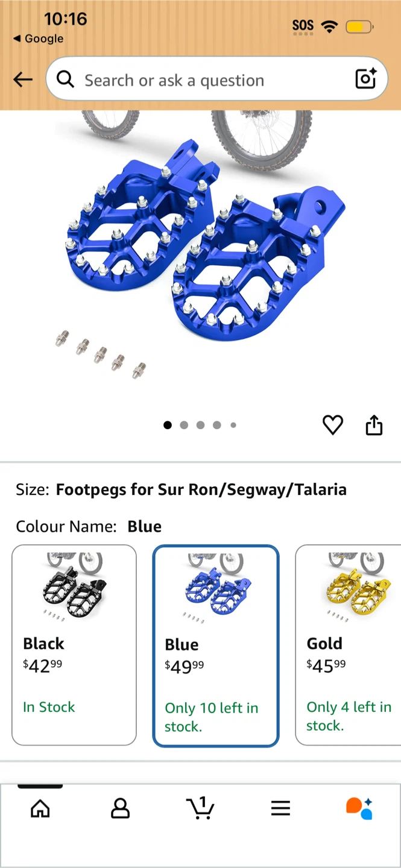Select the Gold colour option
The width and height of the screenshot is (401, 868).
click(349, 645)
